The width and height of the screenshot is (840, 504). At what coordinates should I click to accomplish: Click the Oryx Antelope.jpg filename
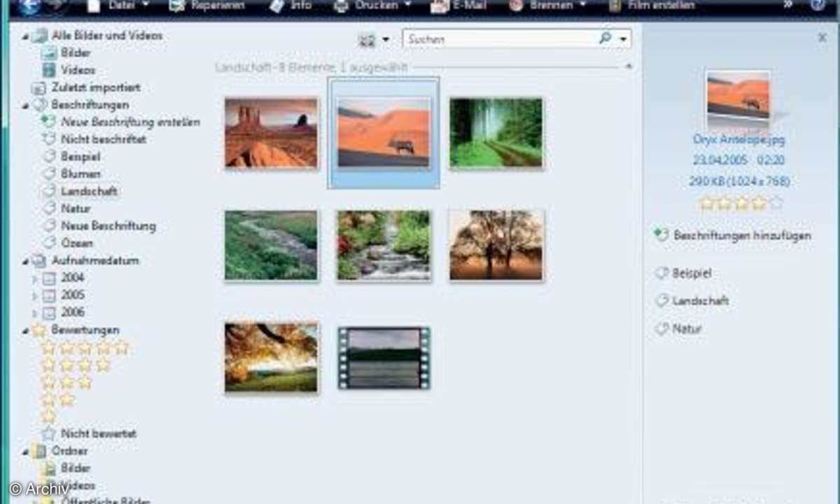738,139
